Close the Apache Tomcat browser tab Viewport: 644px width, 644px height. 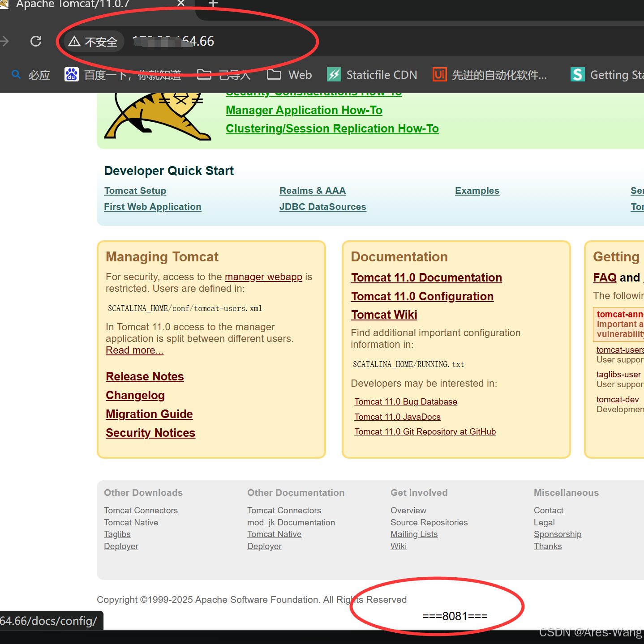(x=181, y=4)
